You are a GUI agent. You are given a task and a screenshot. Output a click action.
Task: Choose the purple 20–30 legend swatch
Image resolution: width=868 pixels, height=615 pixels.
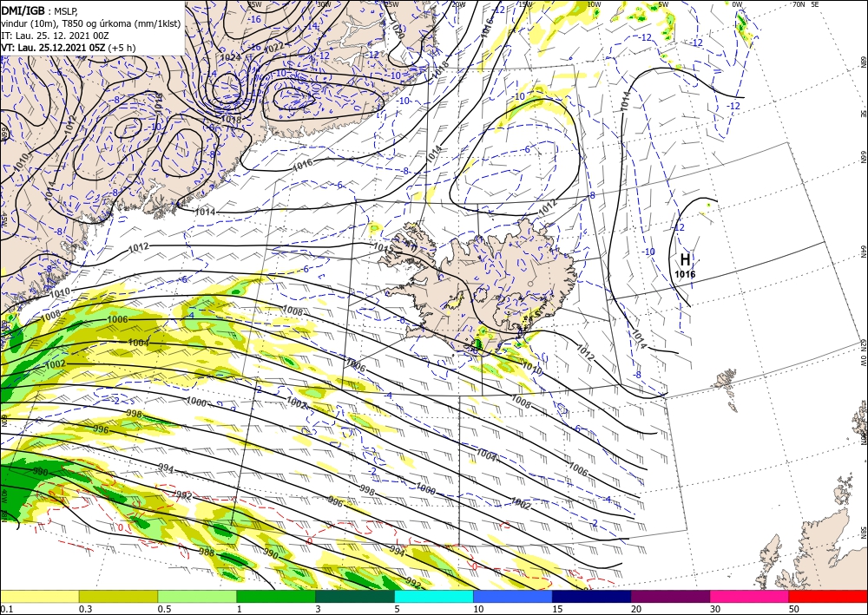[670, 596]
